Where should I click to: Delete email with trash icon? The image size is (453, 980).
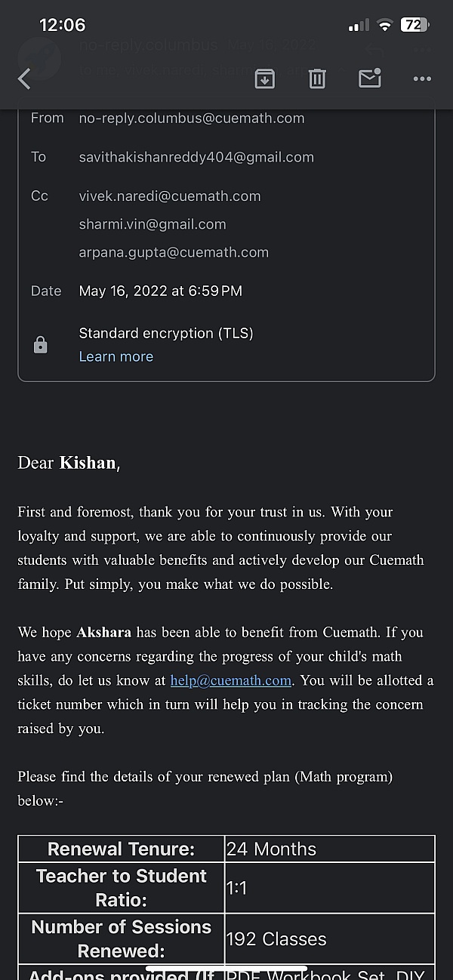[317, 79]
